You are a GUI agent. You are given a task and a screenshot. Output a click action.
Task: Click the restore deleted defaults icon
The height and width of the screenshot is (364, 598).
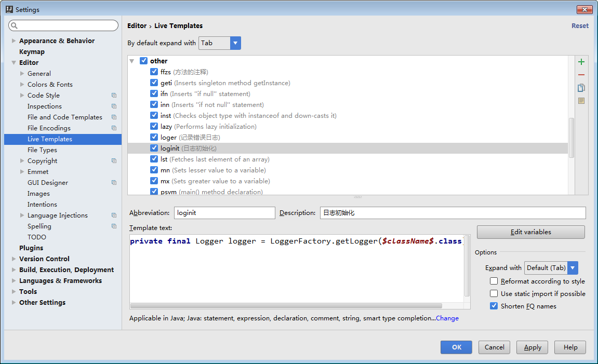click(x=581, y=101)
